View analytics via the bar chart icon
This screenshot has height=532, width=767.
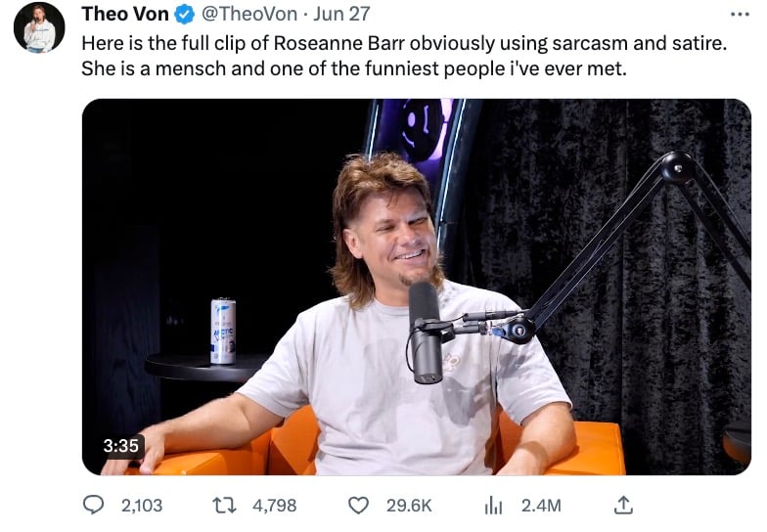click(493, 505)
